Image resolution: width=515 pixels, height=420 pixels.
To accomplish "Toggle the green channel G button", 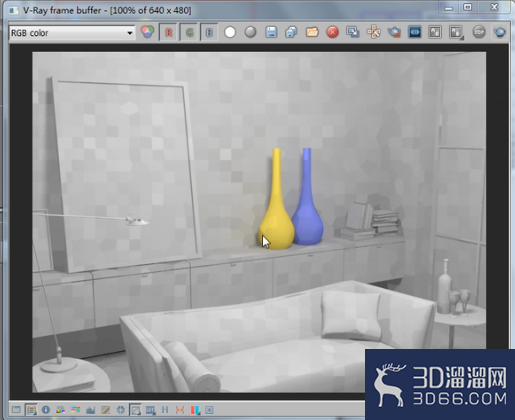I will [x=189, y=32].
